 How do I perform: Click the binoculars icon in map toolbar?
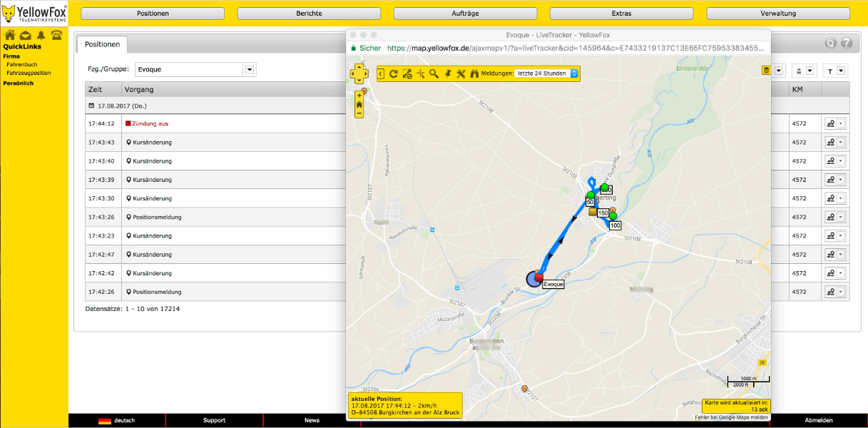[x=474, y=73]
